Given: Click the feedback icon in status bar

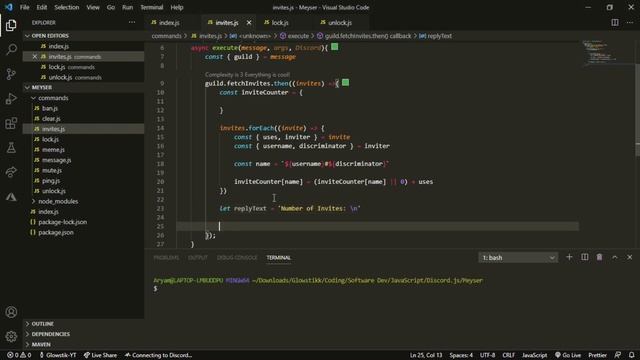Looking at the screenshot, I should (618, 355).
